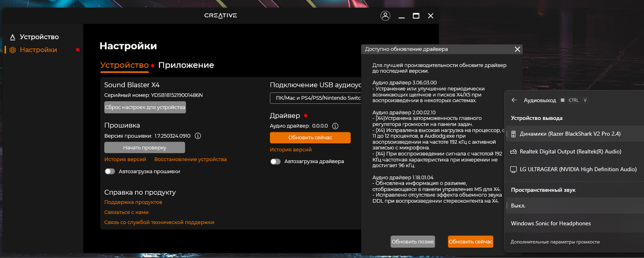Click the Устройство triangle sidebar icon
Viewport: 644px width, 258px height.
pos(13,37)
